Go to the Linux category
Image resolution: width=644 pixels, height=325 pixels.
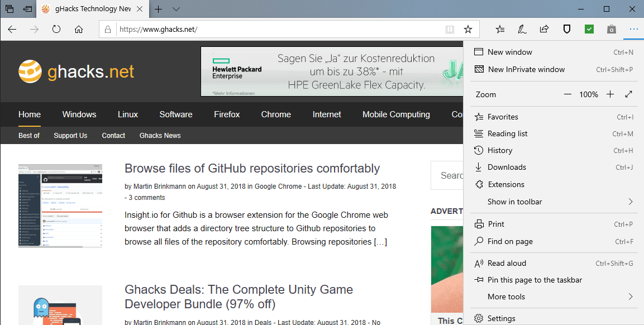pos(128,114)
